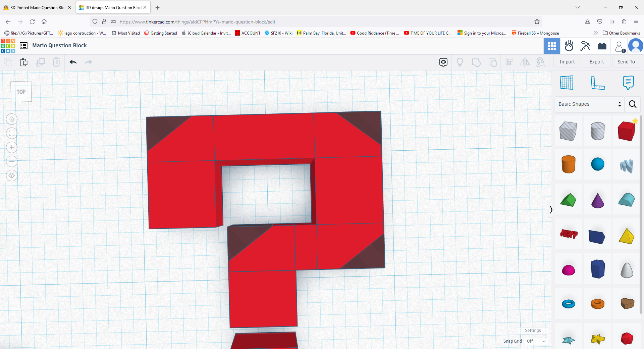Click the Copy toolbar icon

pos(8,62)
